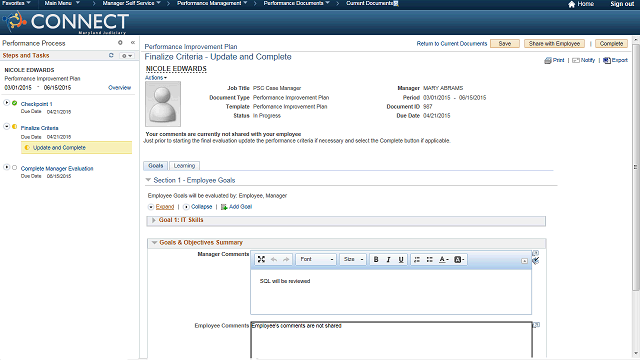Open Complete Manager Evaluation link
The width and height of the screenshot is (640, 360).
(57, 169)
